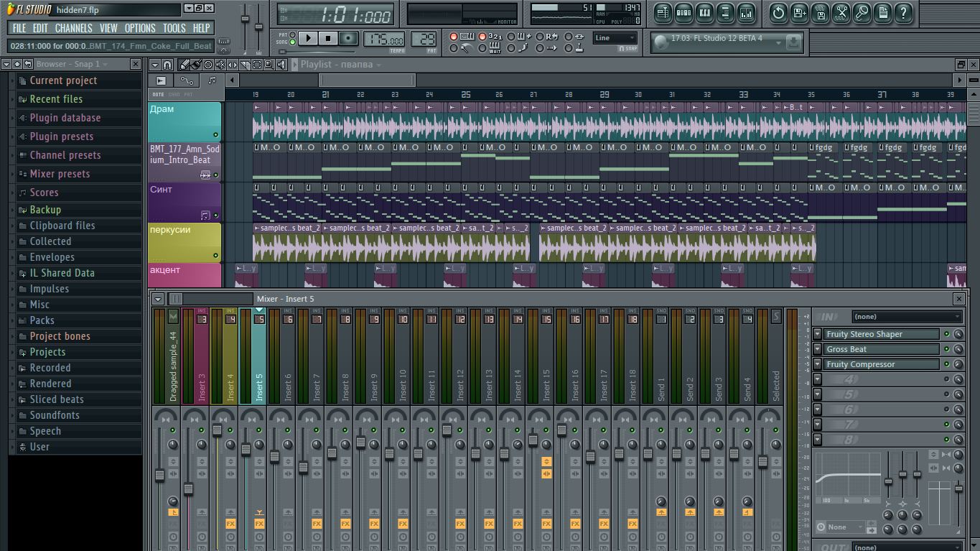Viewport: 980px width, 551px height.
Task: Click the render to audio file icon
Action: [x=820, y=13]
